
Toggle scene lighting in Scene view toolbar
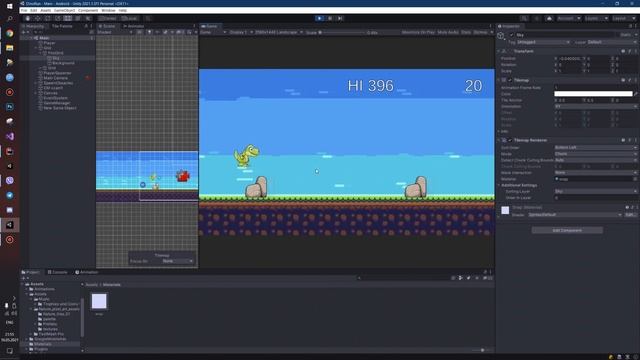[x=149, y=32]
